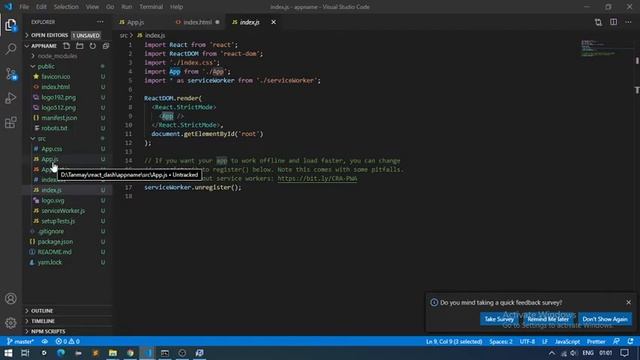Split the editor to the right
This screenshot has height=360, width=640.
613,22
